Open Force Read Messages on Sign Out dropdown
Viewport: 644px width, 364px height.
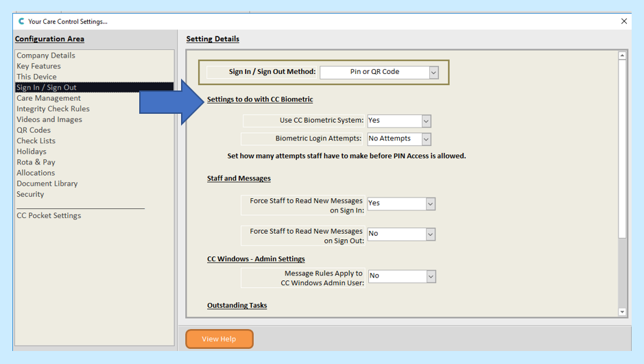[430, 234]
